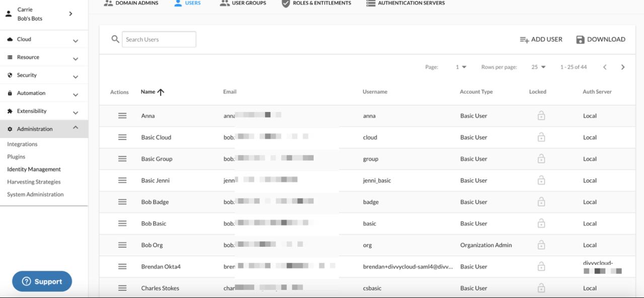This screenshot has height=298, width=644.
Task: Open actions menu for Basic Group row
Action: pyautogui.click(x=122, y=159)
